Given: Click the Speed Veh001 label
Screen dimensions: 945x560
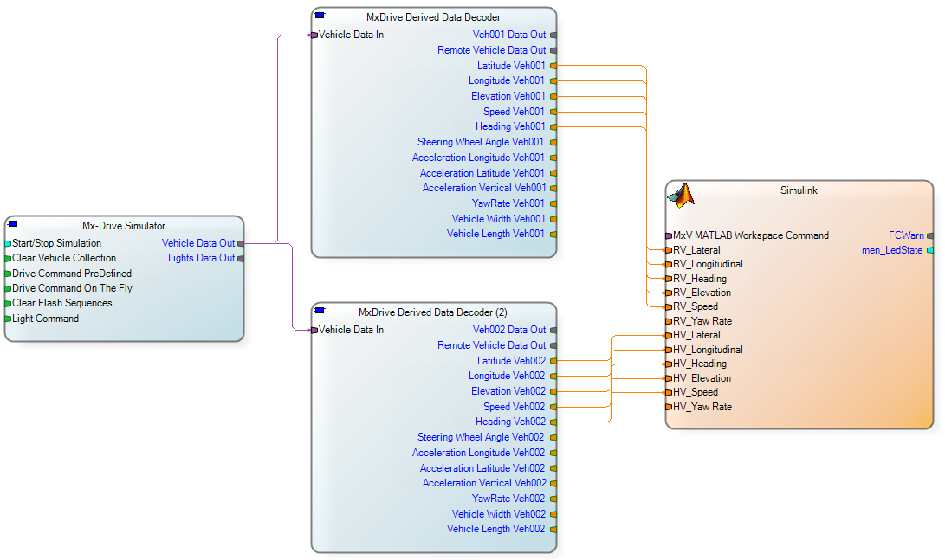Looking at the screenshot, I should (x=514, y=112).
